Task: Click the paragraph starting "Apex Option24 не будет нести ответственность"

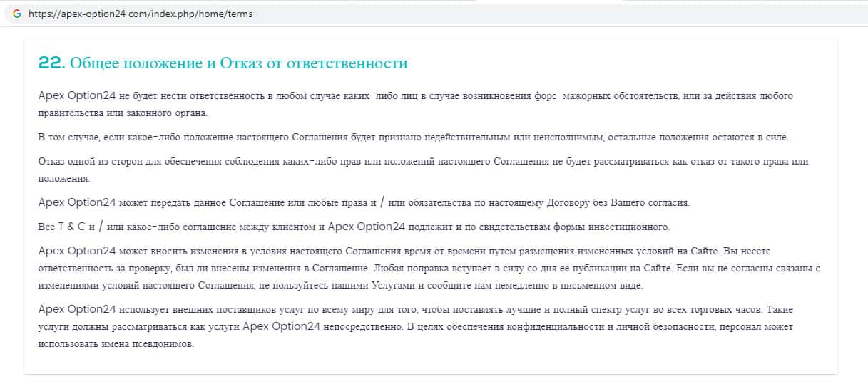Action: tap(415, 104)
